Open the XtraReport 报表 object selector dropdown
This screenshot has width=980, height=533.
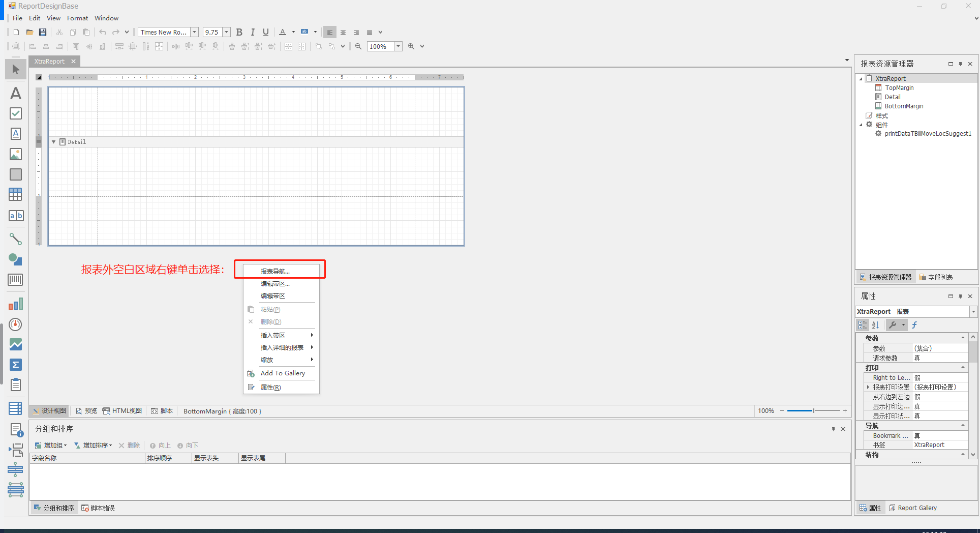coord(973,312)
